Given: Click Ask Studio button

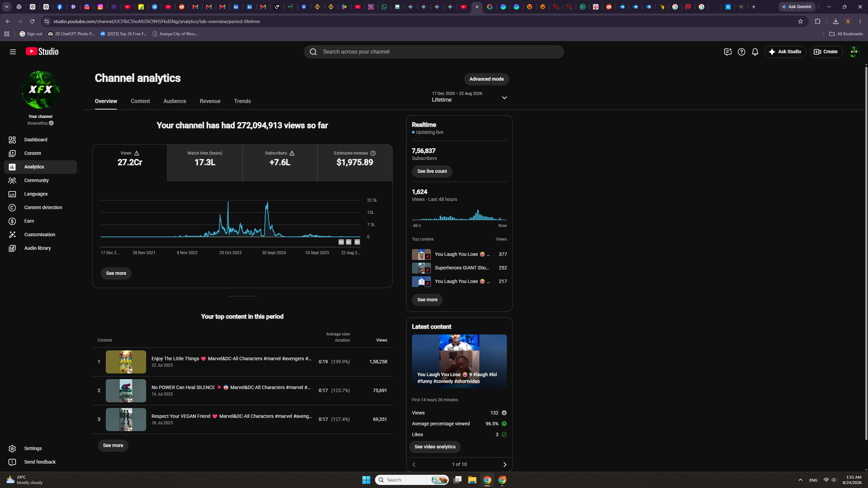Looking at the screenshot, I should 785,52.
